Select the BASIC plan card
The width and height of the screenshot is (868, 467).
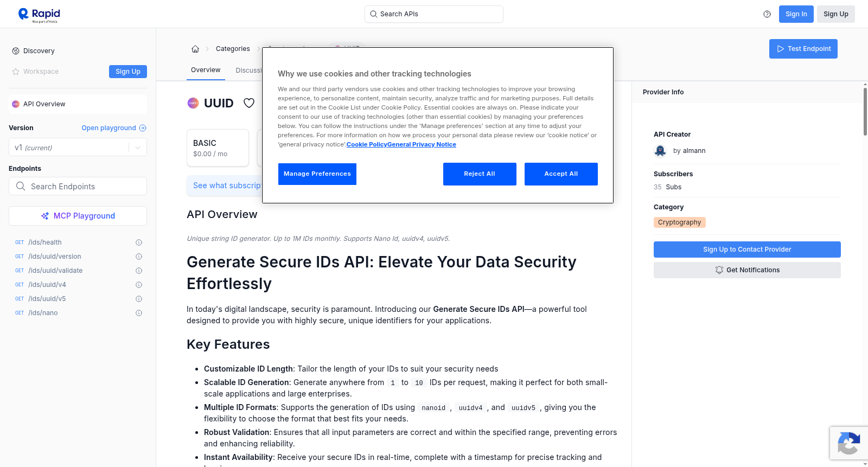pyautogui.click(x=218, y=148)
